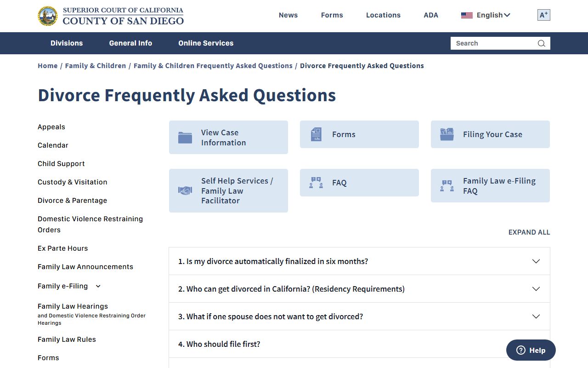
Task: Click the US flag language icon
Action: [x=467, y=15]
